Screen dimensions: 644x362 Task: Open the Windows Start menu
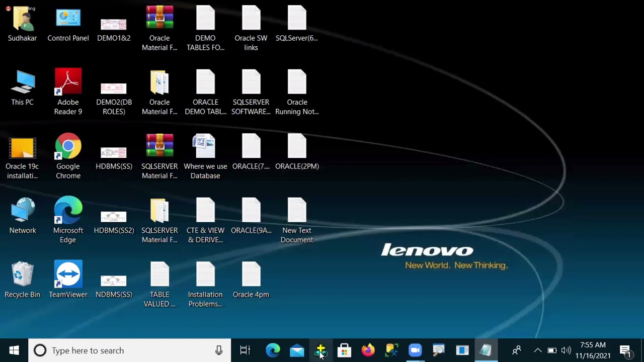pyautogui.click(x=14, y=350)
